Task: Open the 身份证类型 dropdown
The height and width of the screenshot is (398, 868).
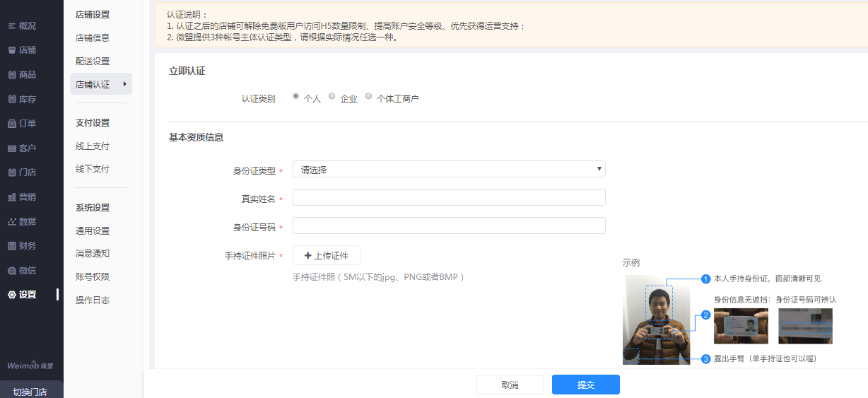Action: coord(449,170)
